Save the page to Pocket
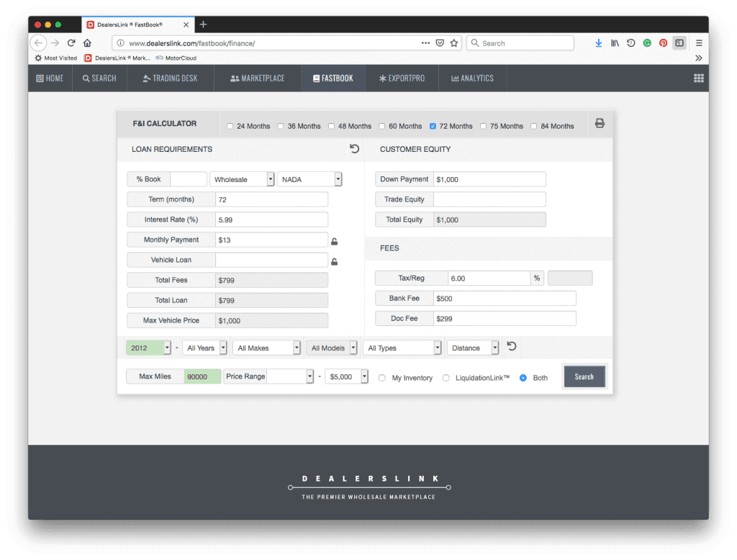 (440, 42)
